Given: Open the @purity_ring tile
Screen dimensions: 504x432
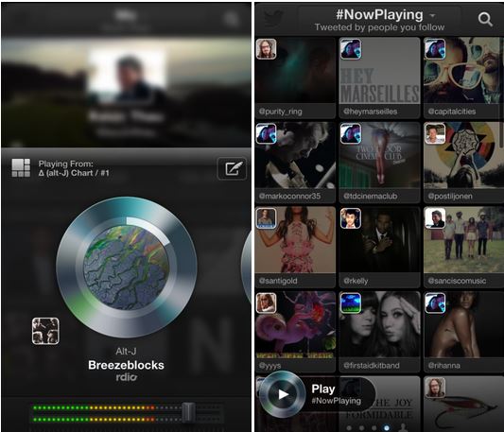Looking at the screenshot, I should click(295, 78).
